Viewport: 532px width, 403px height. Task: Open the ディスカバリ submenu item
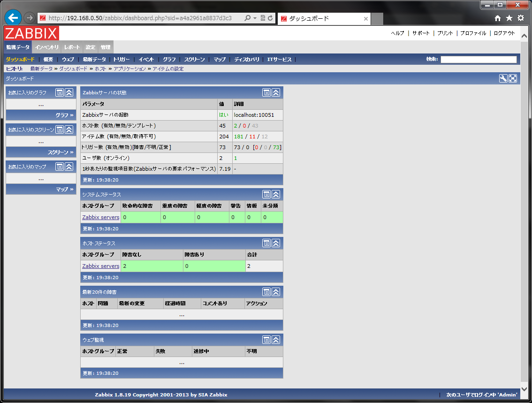(247, 60)
